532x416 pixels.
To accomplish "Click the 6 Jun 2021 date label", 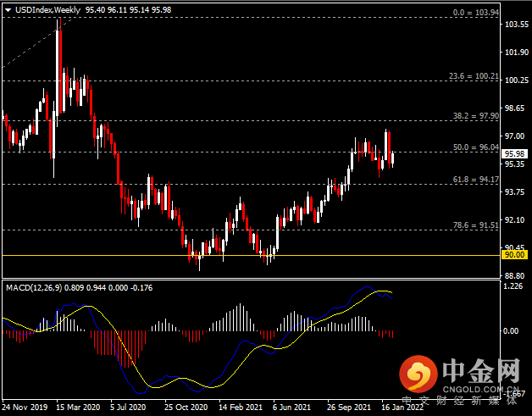I will click(291, 408).
